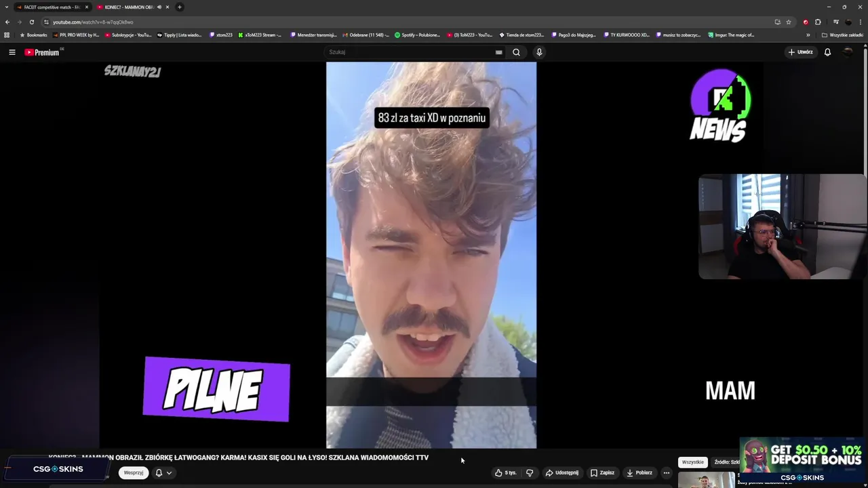Open the install app icon in address bar
The height and width of the screenshot is (488, 868).
coord(777,22)
